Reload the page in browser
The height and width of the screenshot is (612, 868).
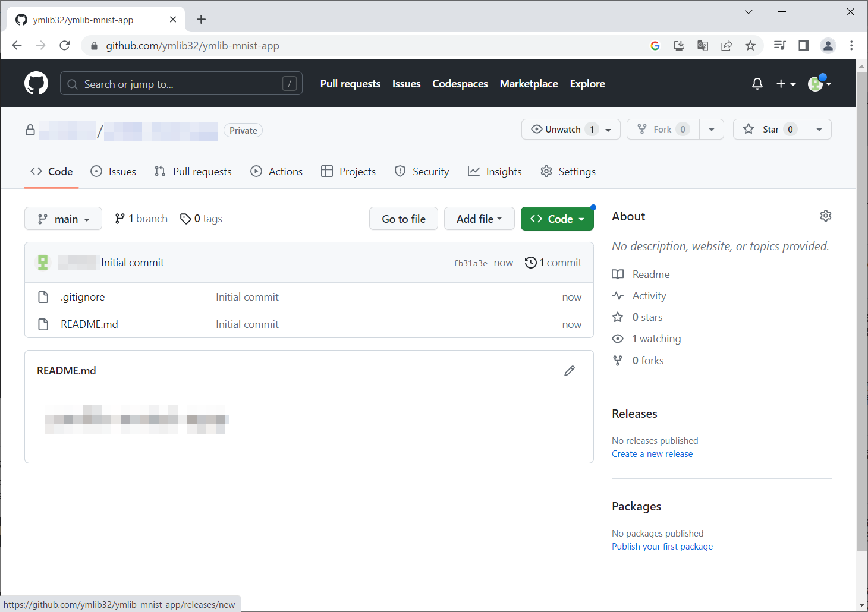pos(65,46)
